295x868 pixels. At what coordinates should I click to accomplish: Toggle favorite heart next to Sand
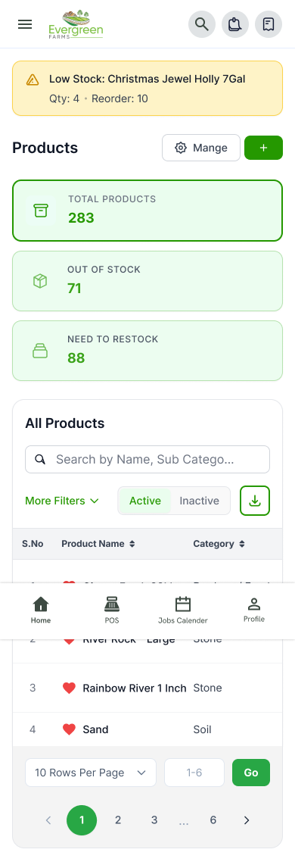(x=69, y=729)
